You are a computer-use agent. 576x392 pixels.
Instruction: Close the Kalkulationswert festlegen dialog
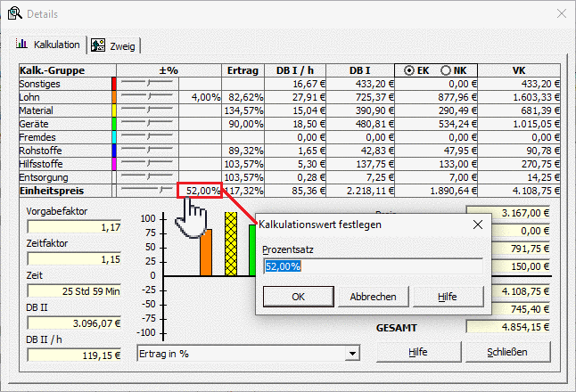(478, 225)
